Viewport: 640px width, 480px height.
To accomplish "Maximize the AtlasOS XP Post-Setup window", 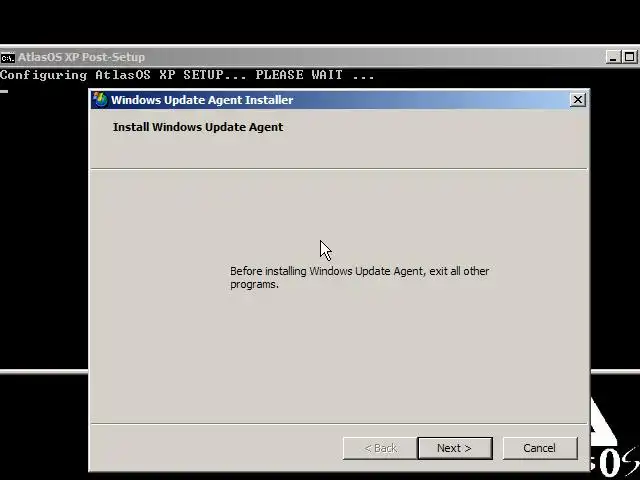I will click(x=629, y=57).
